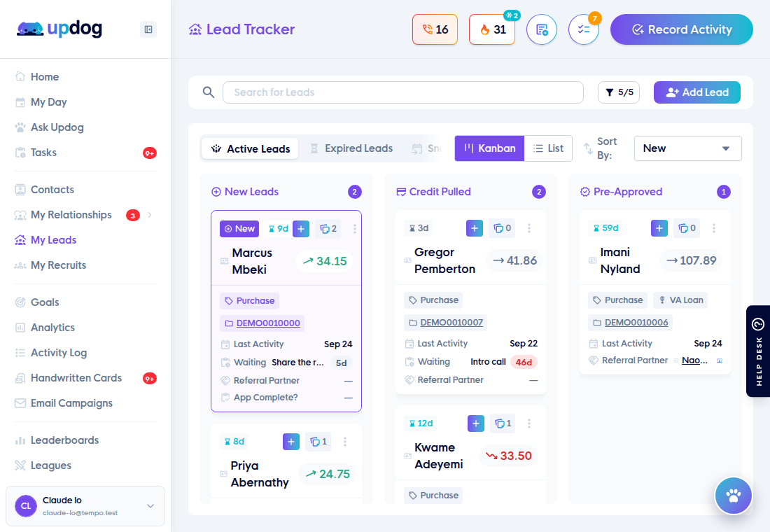The height and width of the screenshot is (532, 770).
Task: Click Kwame Adeyemi score 33.50
Action: tap(508, 456)
